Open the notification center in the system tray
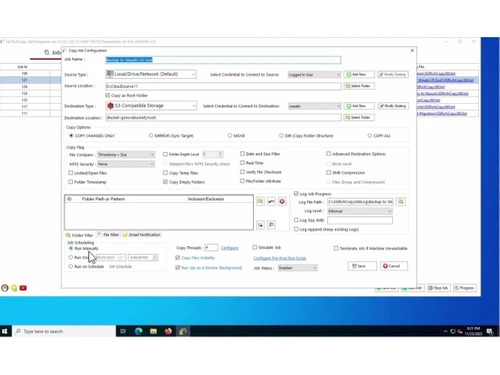The height and width of the screenshot is (375, 500). tap(490, 331)
